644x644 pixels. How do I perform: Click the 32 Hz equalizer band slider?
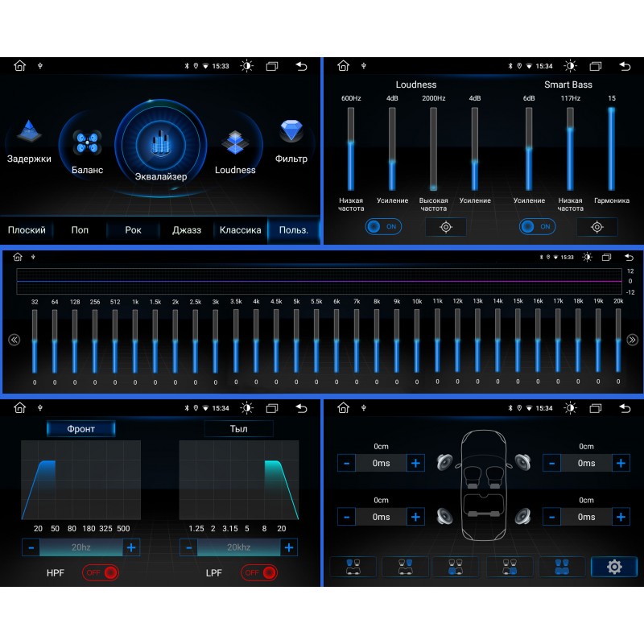[35, 341]
